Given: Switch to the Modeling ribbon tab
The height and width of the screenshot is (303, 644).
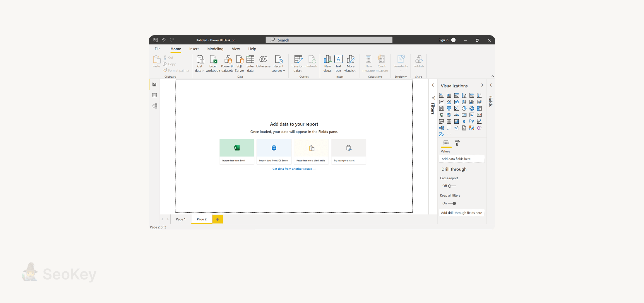Looking at the screenshot, I should click(215, 49).
